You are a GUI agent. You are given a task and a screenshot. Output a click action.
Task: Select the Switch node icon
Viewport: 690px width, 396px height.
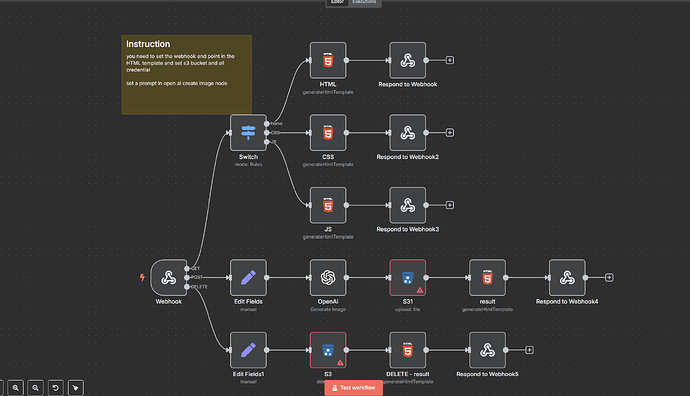pyautogui.click(x=248, y=132)
